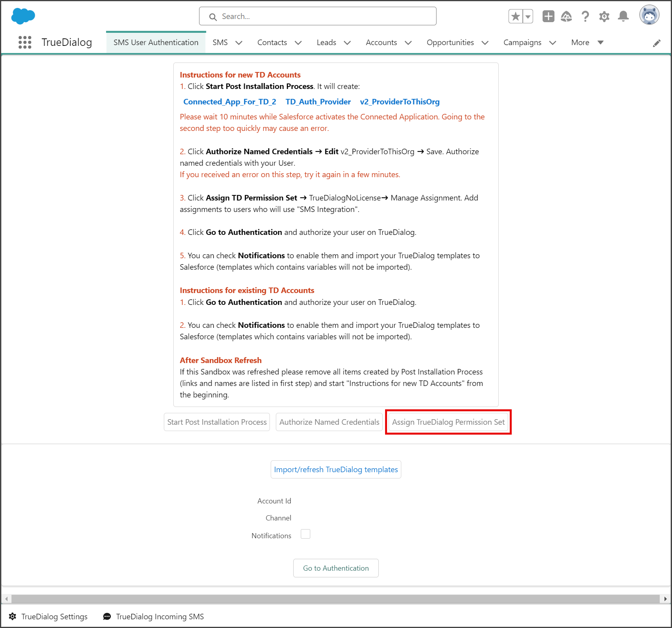Open the Notifications bell icon
Image resolution: width=672 pixels, height=628 pixels.
623,16
